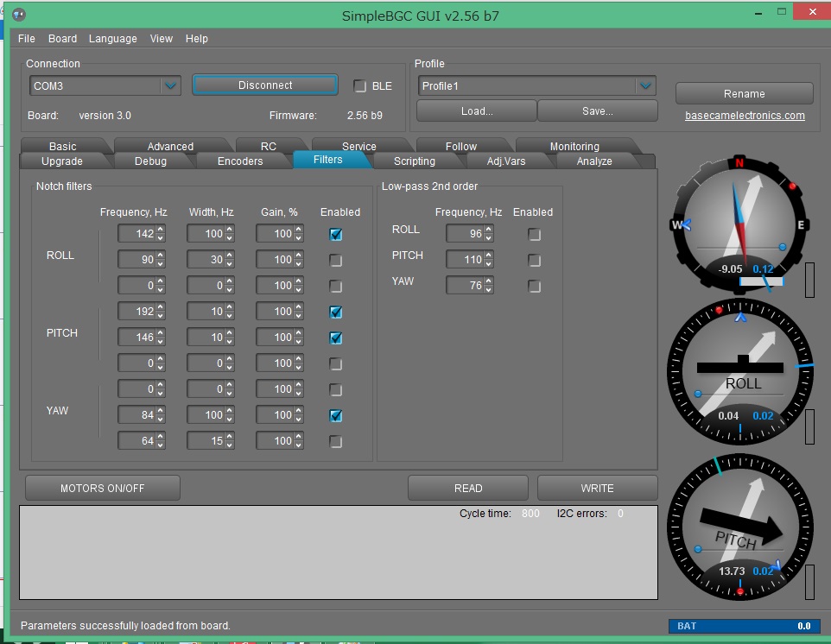Open basecamelectronics.com link

(x=745, y=116)
